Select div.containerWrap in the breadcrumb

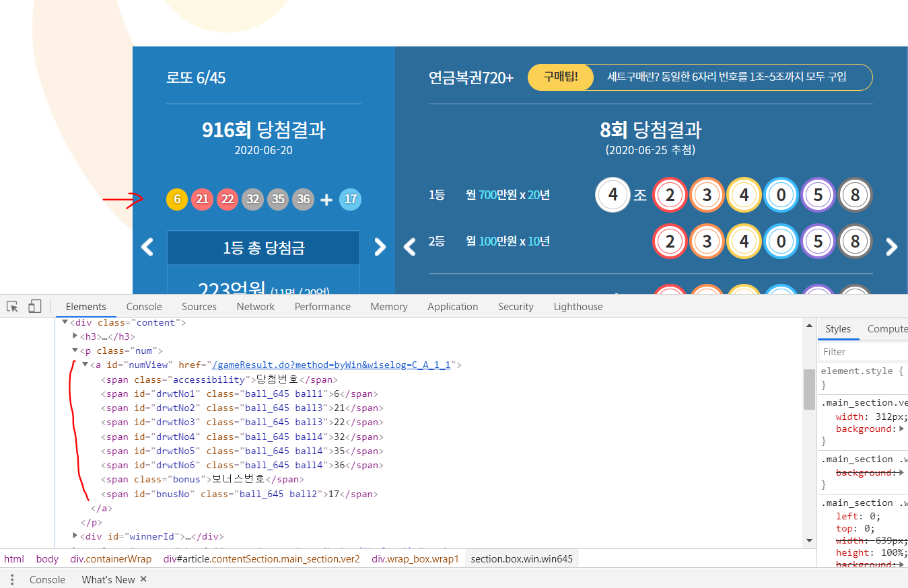(x=111, y=559)
